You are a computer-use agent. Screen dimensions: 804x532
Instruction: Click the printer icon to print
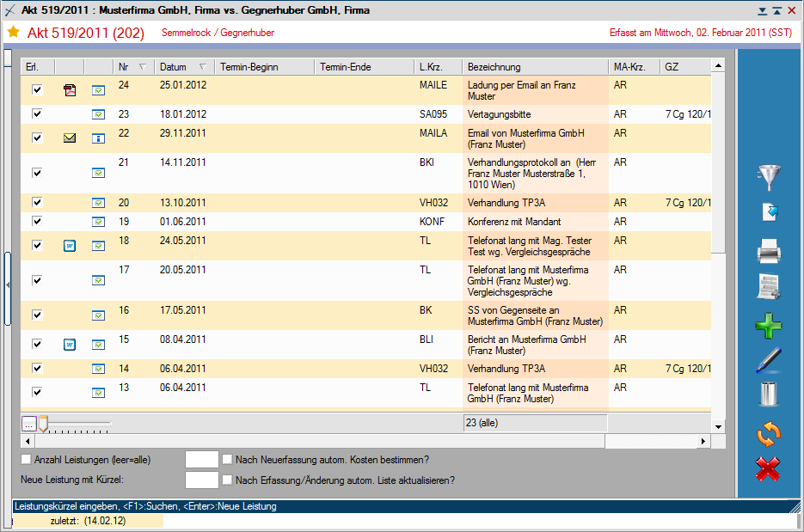click(768, 252)
